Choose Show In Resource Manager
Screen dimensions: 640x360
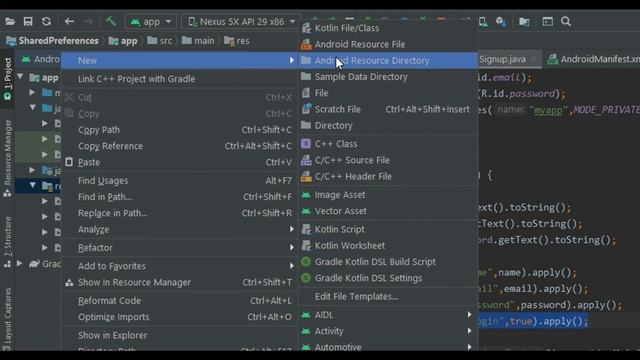(180, 282)
